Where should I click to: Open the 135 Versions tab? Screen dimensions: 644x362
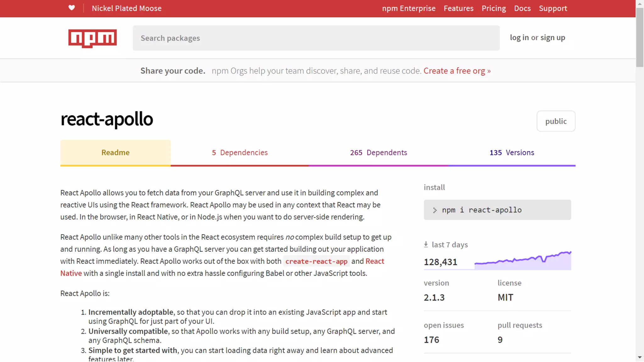512,152
